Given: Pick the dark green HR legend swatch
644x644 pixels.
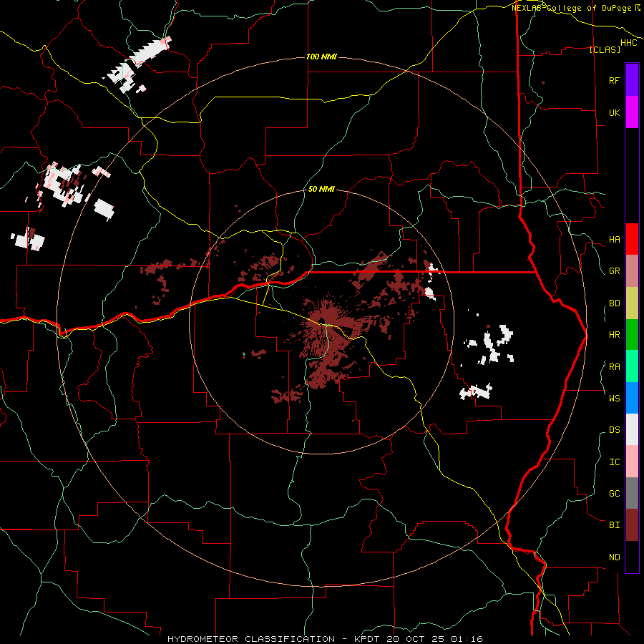Looking at the screenshot, I should coord(632,335).
